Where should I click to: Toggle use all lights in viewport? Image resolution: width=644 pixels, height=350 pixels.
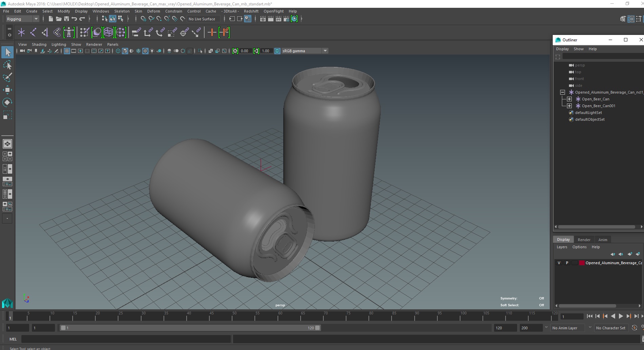pyautogui.click(x=152, y=51)
